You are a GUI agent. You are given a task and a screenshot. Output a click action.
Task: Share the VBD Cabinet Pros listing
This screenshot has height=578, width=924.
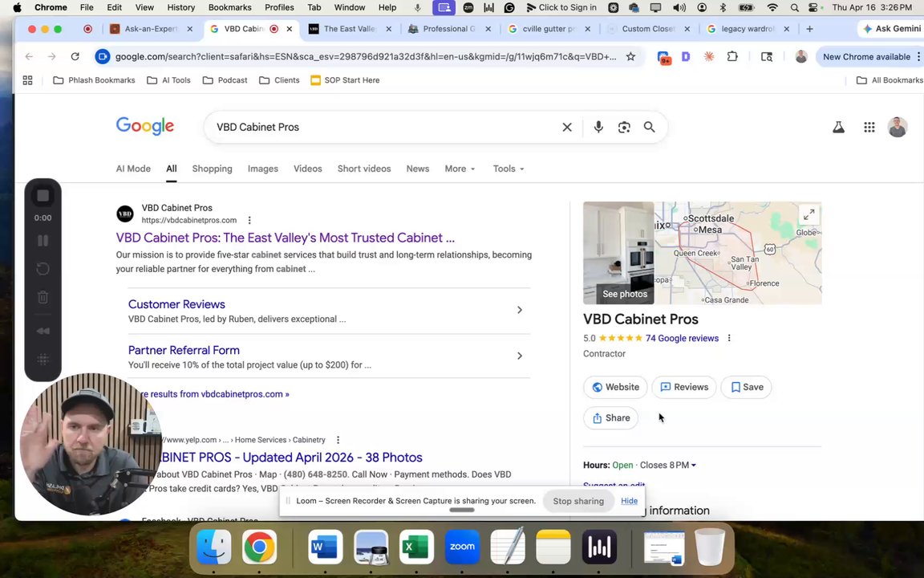pos(611,418)
